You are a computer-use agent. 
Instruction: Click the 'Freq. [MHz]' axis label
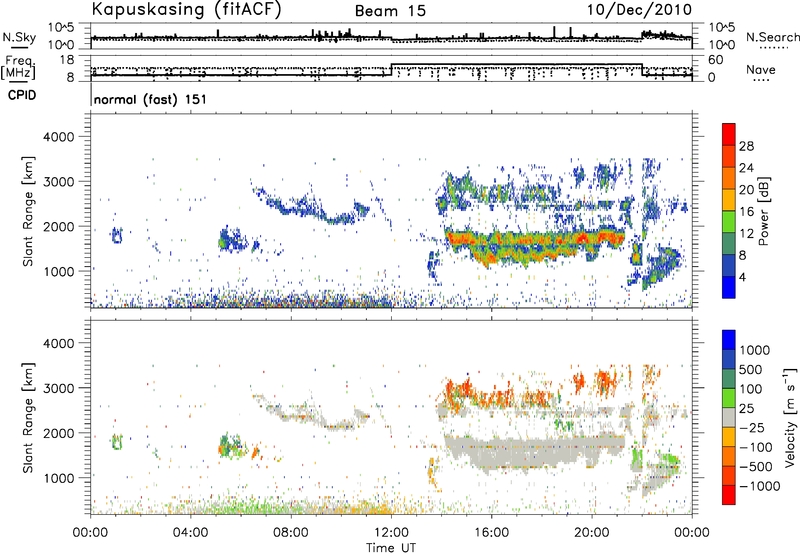(18, 67)
